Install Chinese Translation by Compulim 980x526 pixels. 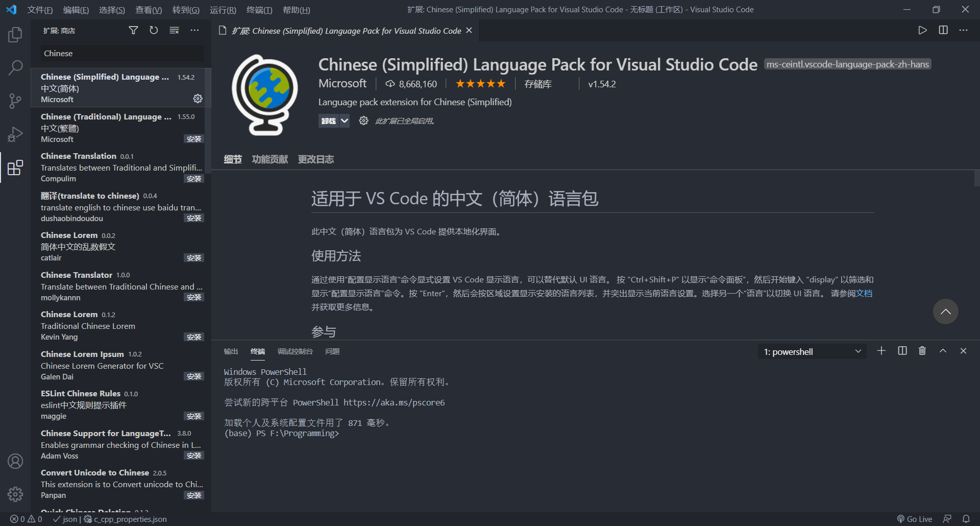click(x=194, y=179)
